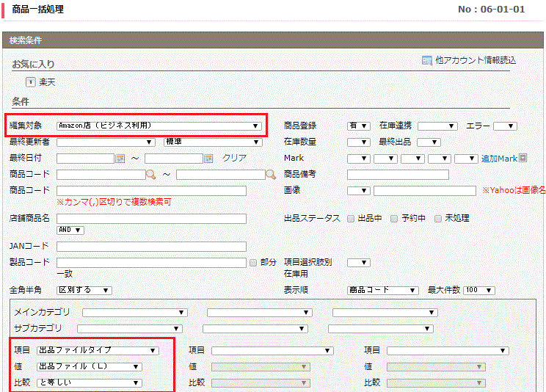The width and height of the screenshot is (546, 392).
Task: Open the end date calendar for 最終日付
Action: (208, 159)
